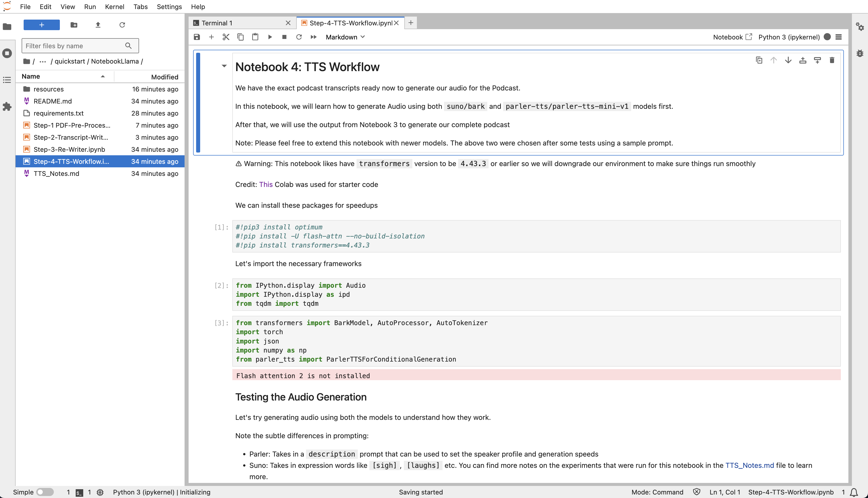Run the selected cell with the play icon

click(270, 37)
